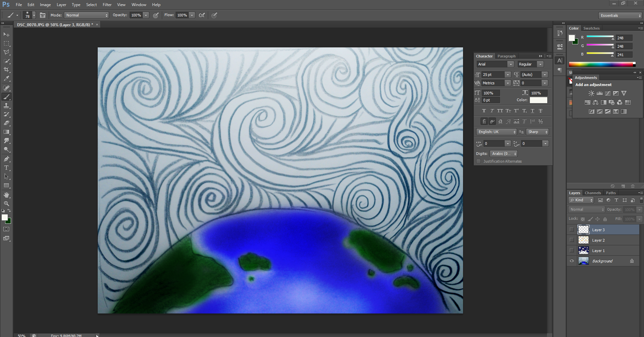
Task: Open the 25 pt font size dropdown
Action: (508, 75)
